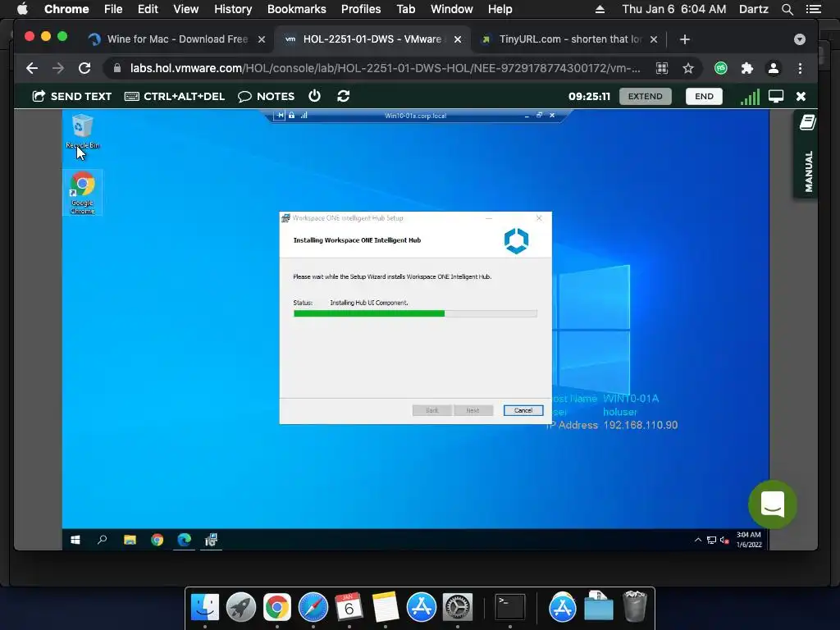The width and height of the screenshot is (840, 630).
Task: Click the Windows taskbar search icon
Action: [102, 540]
